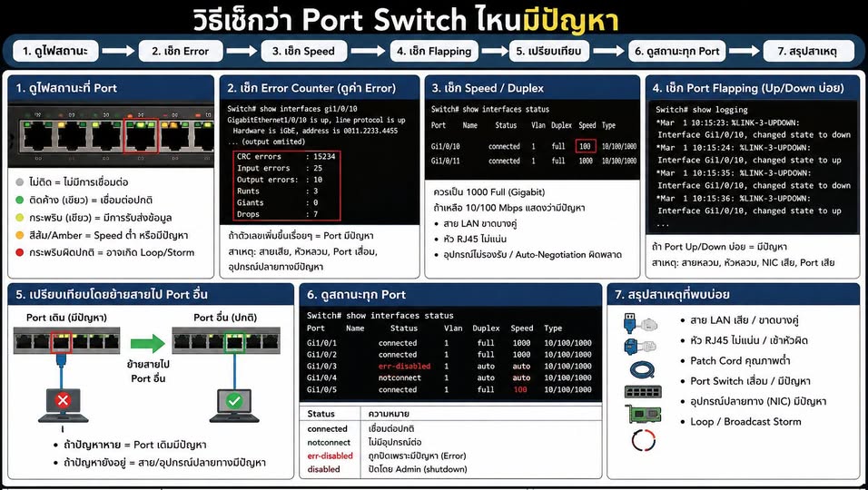Image resolution: width=868 pixels, height=490 pixels.
Task: Click the CRC errors : 15234 line
Action: 286,156
